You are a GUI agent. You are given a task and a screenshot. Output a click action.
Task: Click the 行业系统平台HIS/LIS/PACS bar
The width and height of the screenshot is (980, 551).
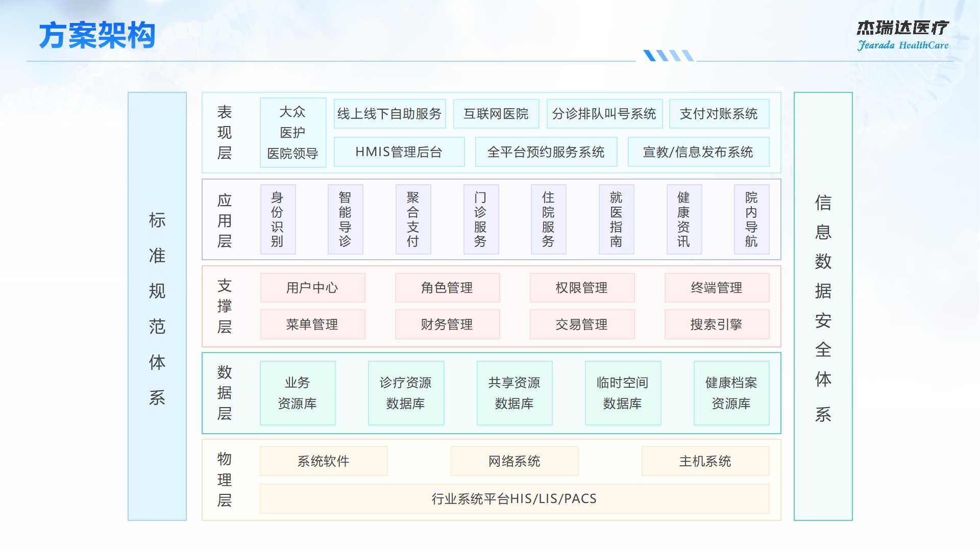click(514, 498)
